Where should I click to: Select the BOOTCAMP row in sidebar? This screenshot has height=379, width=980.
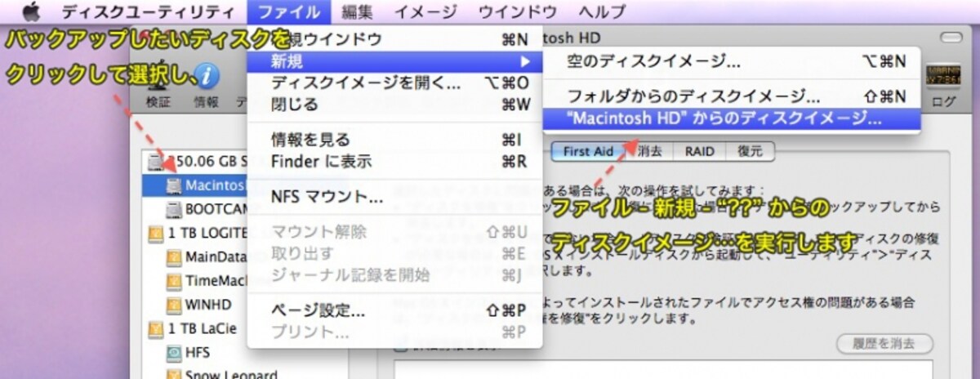[195, 209]
